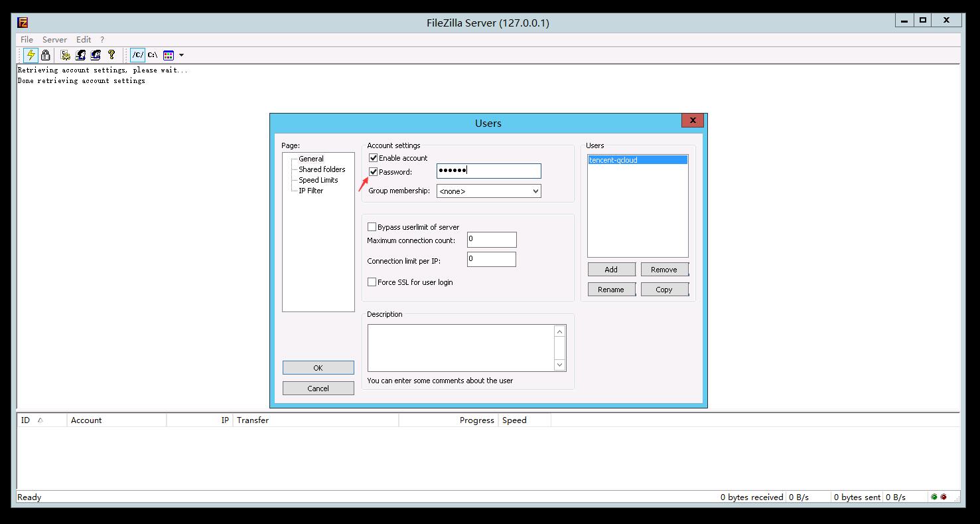Image resolution: width=980 pixels, height=524 pixels.
Task: Open server settings gear icon
Action: click(x=65, y=55)
